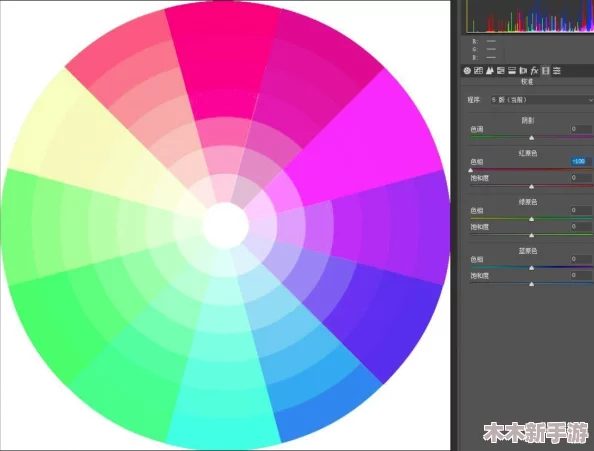Image resolution: width=594 pixels, height=451 pixels.
Task: Focus the blue primary saturation value field
Action: [581, 275]
